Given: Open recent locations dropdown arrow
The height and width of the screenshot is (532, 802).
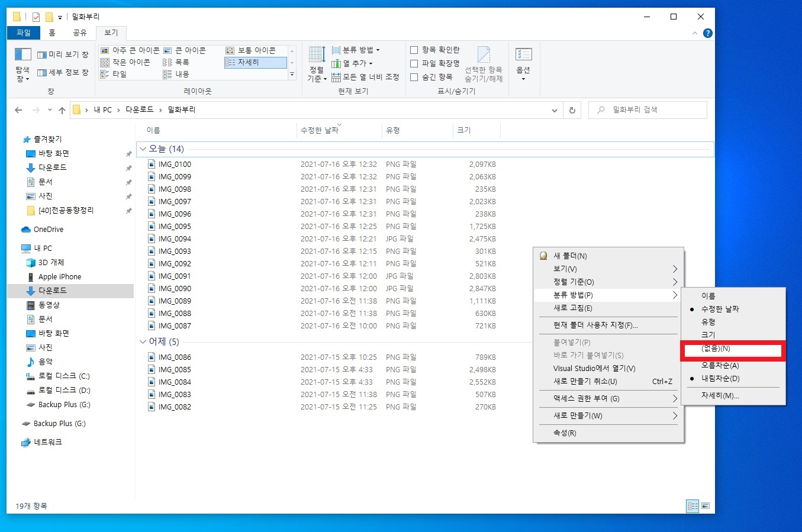Looking at the screenshot, I should point(50,110).
